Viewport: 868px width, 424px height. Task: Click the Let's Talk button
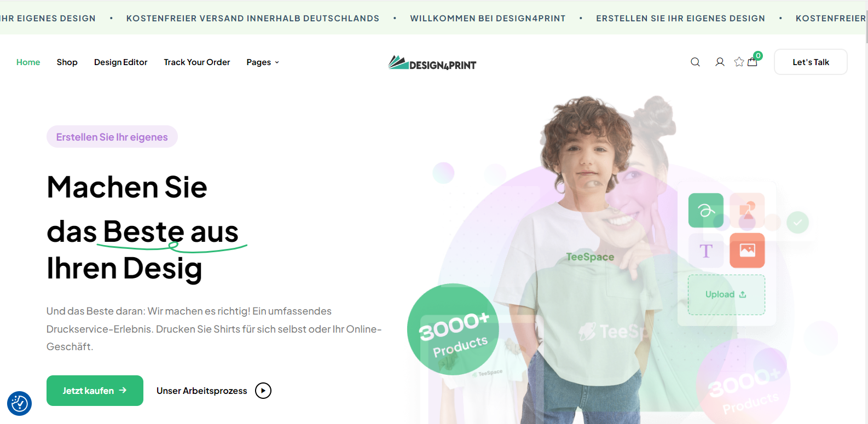(x=811, y=62)
